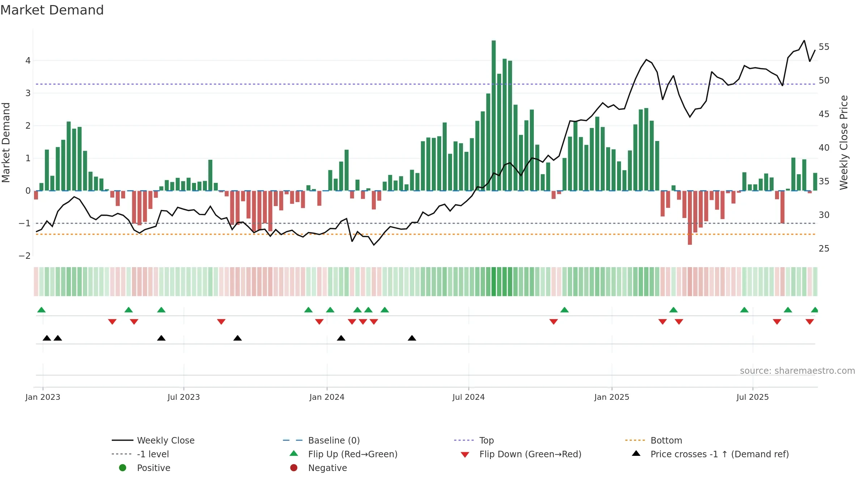Click the red Flip Down triangle in legend
Viewport: 868px width, 488px height.
click(x=465, y=455)
